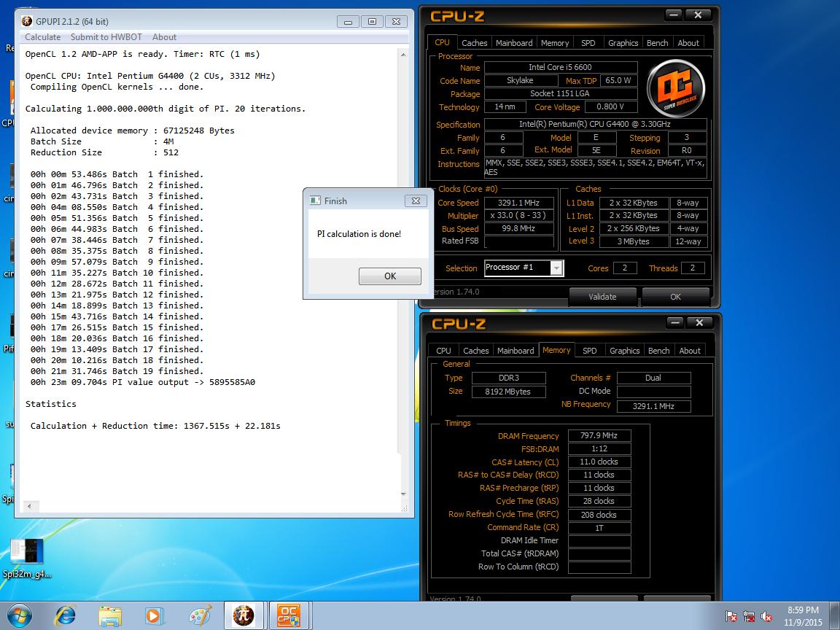Minimize the top CPU-Z window

click(x=674, y=15)
